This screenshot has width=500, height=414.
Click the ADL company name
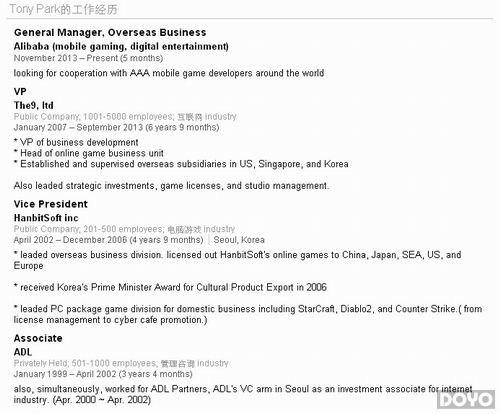click(23, 352)
